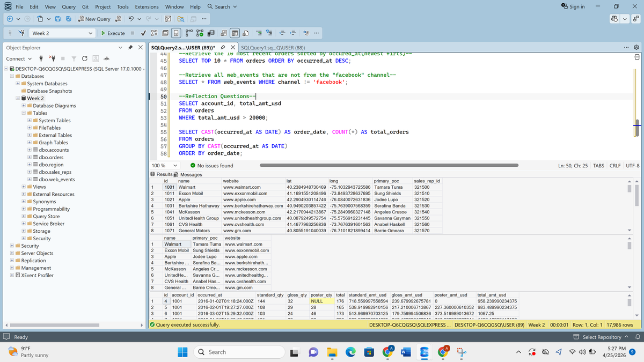The height and width of the screenshot is (362, 644).
Task: Open Windows Start button in taskbar
Action: pyautogui.click(x=184, y=352)
